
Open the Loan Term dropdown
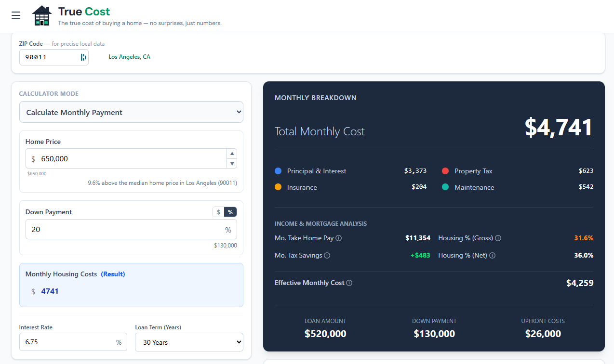point(189,342)
